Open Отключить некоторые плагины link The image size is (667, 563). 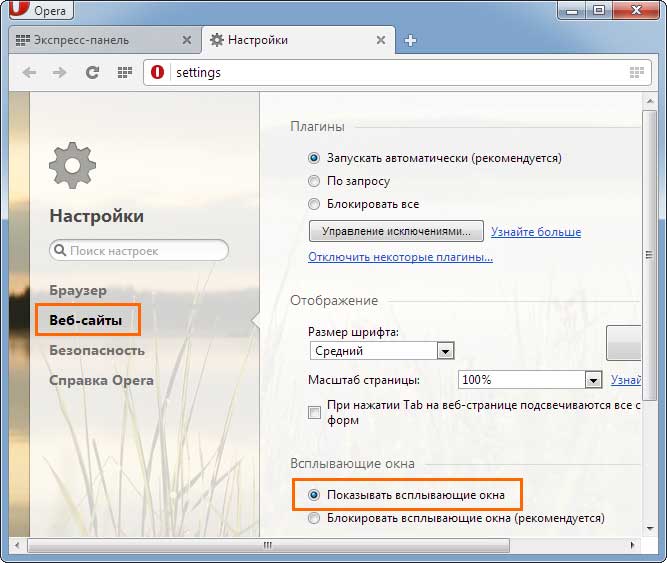pyautogui.click(x=400, y=257)
